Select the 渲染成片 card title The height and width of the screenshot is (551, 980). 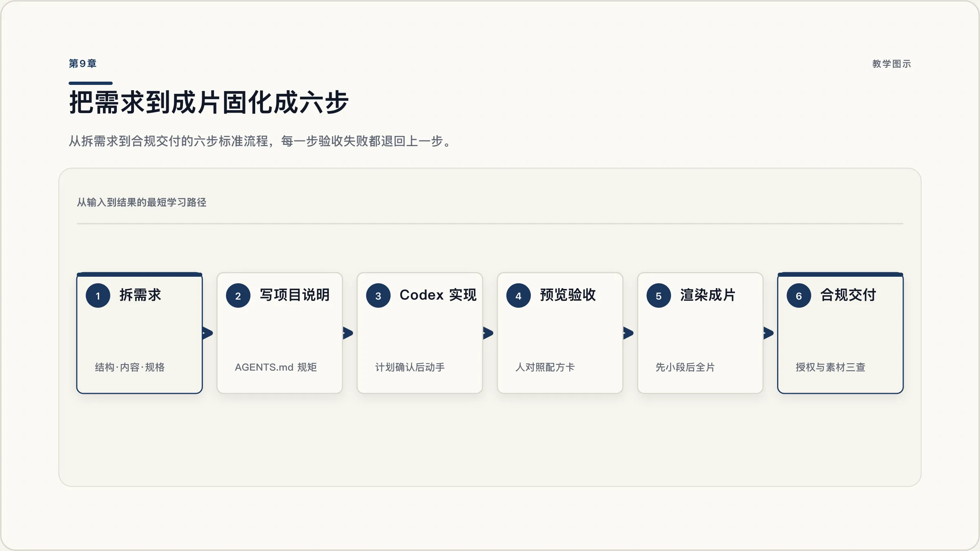(x=708, y=295)
